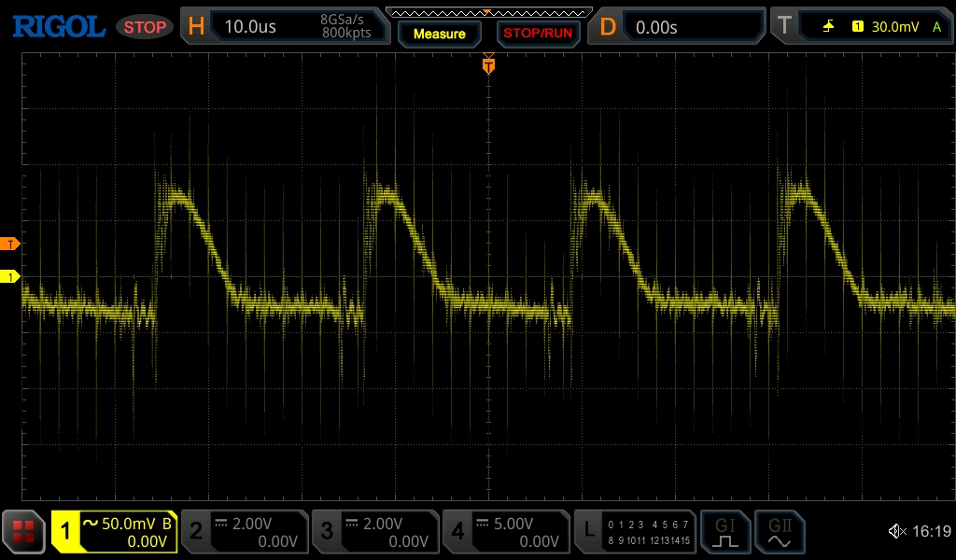Open the 30.0mV trigger level setting
This screenshot has height=560, width=956.
pyautogui.click(x=893, y=27)
